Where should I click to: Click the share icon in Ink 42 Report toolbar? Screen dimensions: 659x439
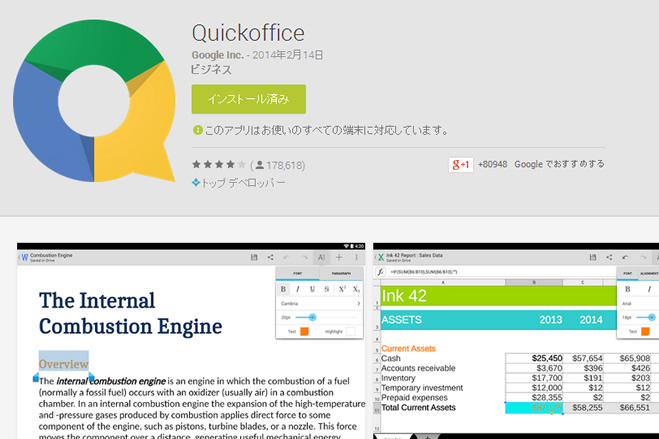[x=609, y=257]
